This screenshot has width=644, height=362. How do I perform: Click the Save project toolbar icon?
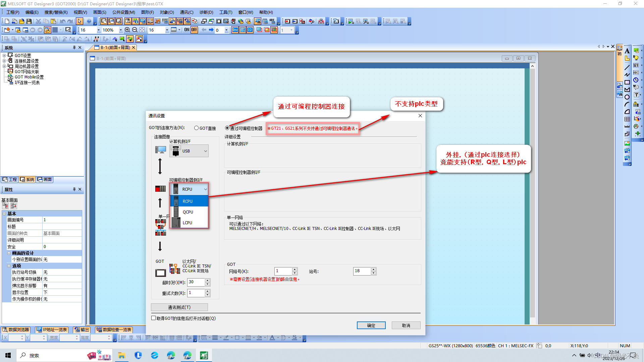(29, 21)
